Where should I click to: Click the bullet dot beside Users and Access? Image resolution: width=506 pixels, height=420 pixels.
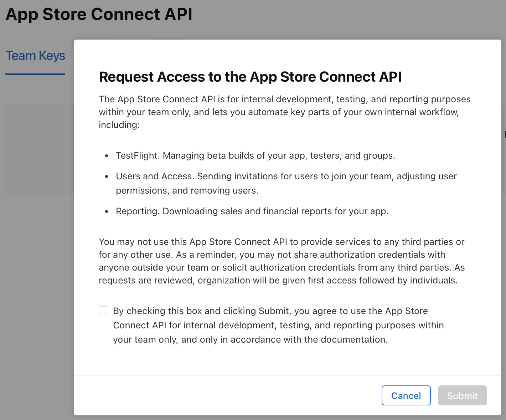pos(107,177)
